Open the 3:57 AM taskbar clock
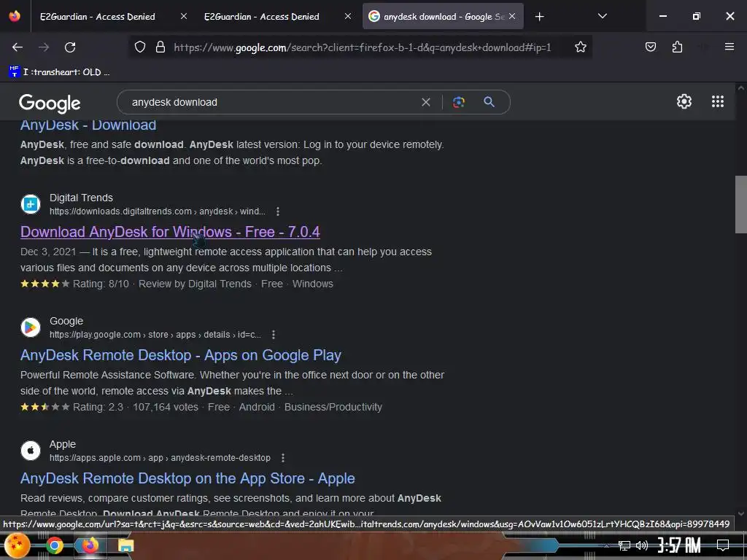This screenshot has height=560, width=747. point(679,545)
